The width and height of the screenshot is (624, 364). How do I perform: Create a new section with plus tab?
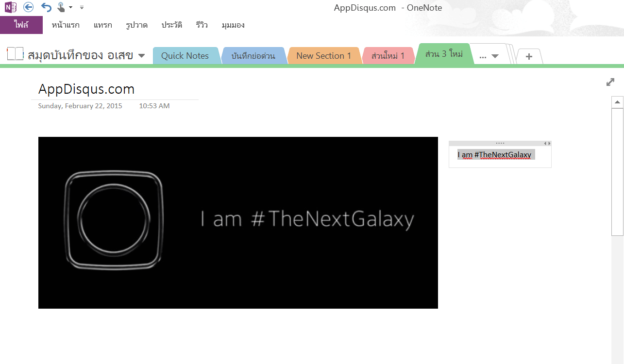(x=529, y=56)
